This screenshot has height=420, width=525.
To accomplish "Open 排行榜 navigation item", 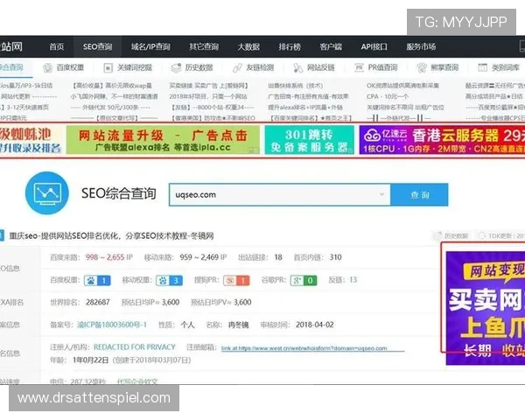I will click(290, 47).
